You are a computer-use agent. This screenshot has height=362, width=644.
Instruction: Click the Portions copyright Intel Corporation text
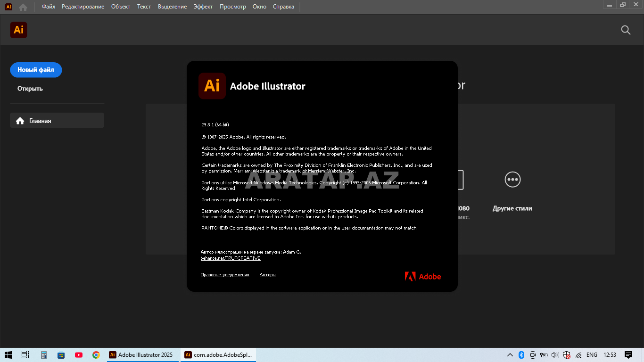241,200
